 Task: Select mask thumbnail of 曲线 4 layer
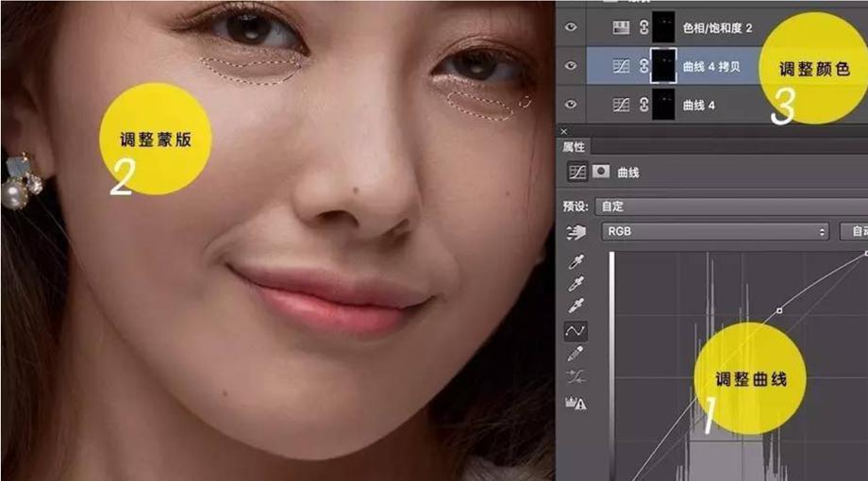pyautogui.click(x=663, y=105)
